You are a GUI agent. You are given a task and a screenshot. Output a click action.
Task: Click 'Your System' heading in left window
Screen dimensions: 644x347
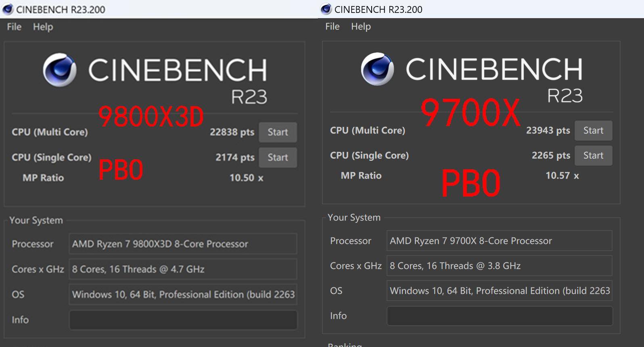pyautogui.click(x=36, y=220)
